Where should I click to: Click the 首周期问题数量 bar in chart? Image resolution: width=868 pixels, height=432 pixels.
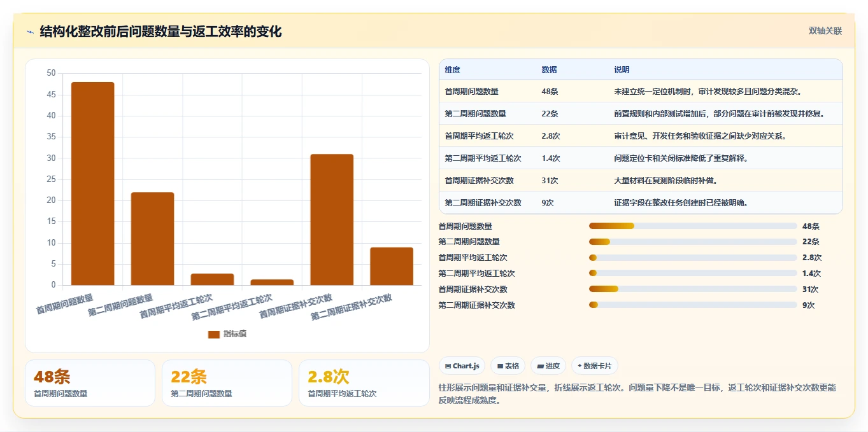(x=93, y=183)
